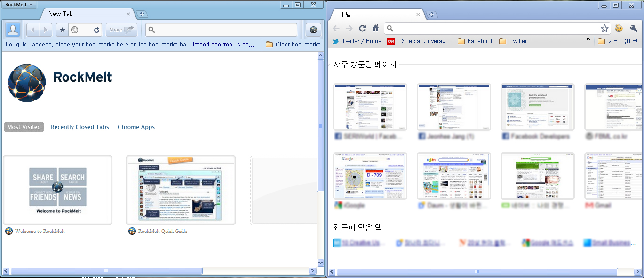Reload the page in RockMelt
This screenshot has width=644, height=278.
[96, 30]
